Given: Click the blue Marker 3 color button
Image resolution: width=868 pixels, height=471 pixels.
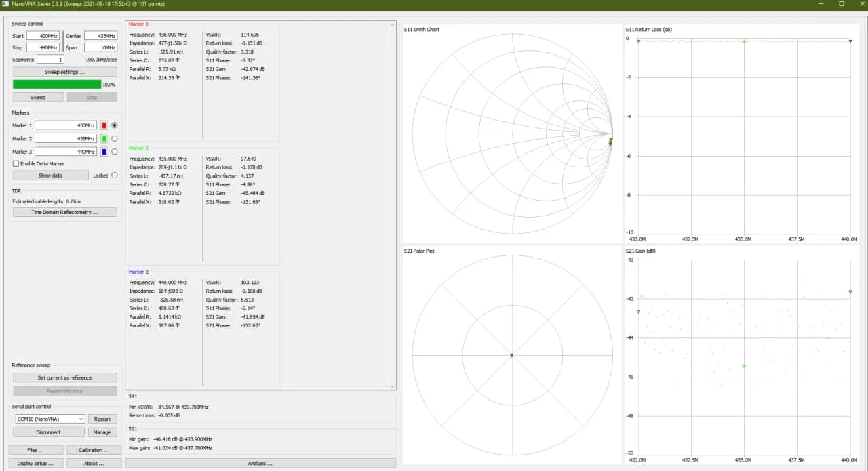Looking at the screenshot, I should 104,152.
